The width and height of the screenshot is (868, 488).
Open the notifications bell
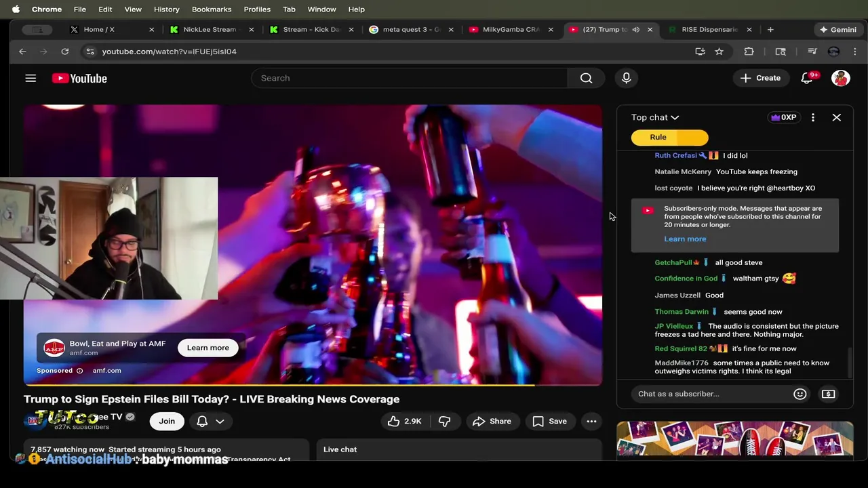[807, 78]
